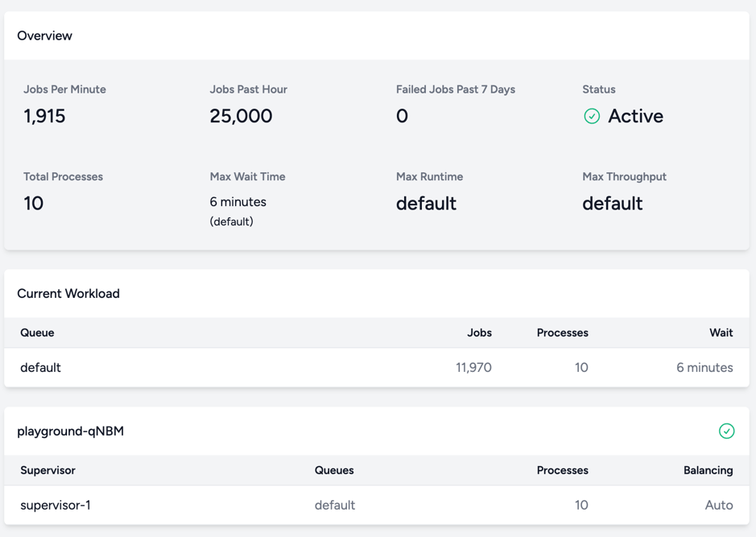Click the Supervisor column header
The image size is (756, 537).
(x=48, y=470)
